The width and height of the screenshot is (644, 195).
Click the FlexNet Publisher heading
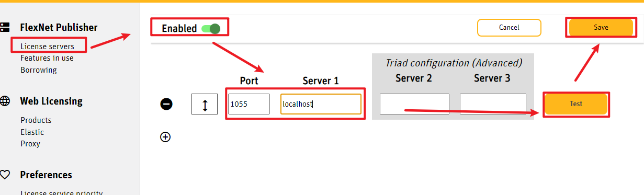pyautogui.click(x=59, y=27)
